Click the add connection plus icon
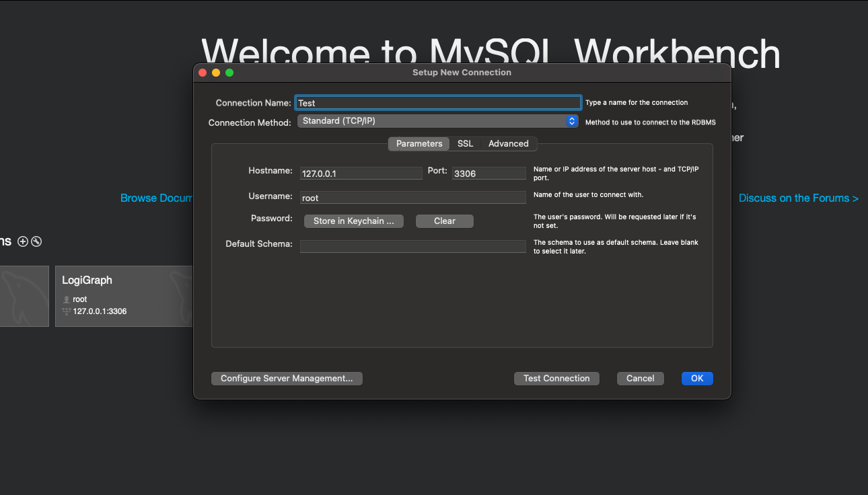868x495 pixels. coord(23,241)
